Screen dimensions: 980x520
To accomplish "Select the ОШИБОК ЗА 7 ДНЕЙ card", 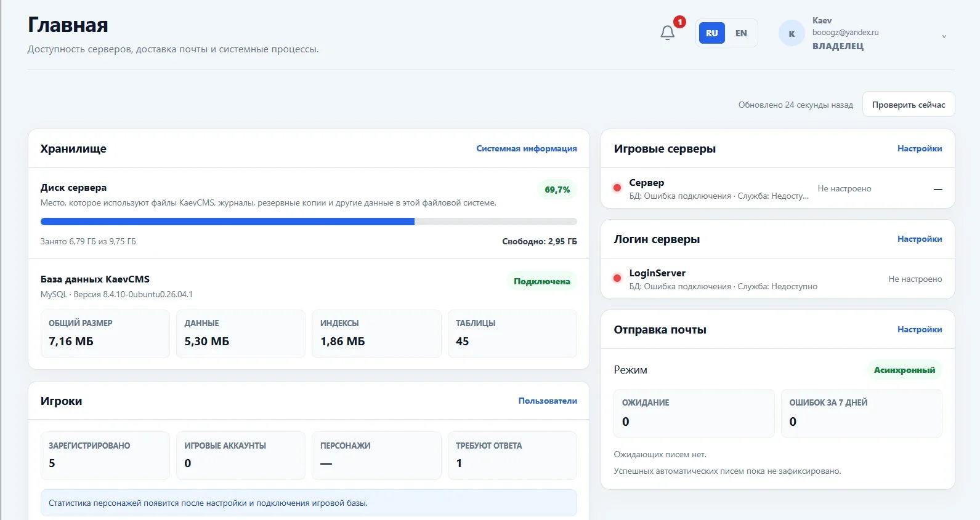I will pos(862,414).
